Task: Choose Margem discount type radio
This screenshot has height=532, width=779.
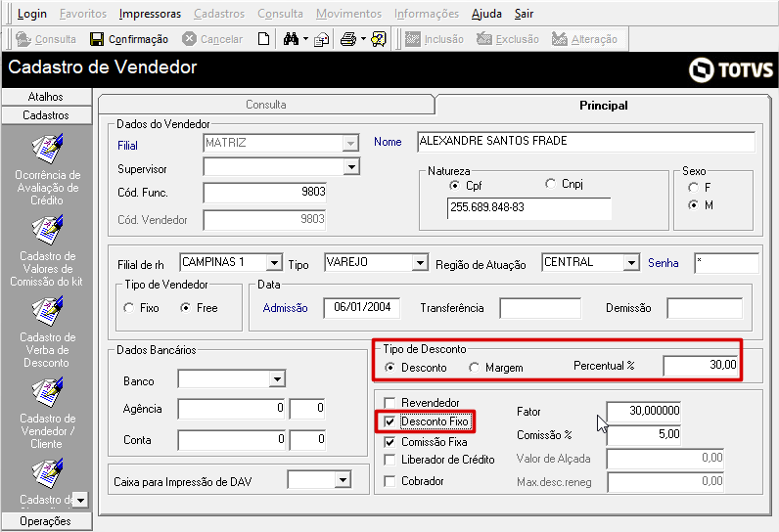Action: click(474, 368)
